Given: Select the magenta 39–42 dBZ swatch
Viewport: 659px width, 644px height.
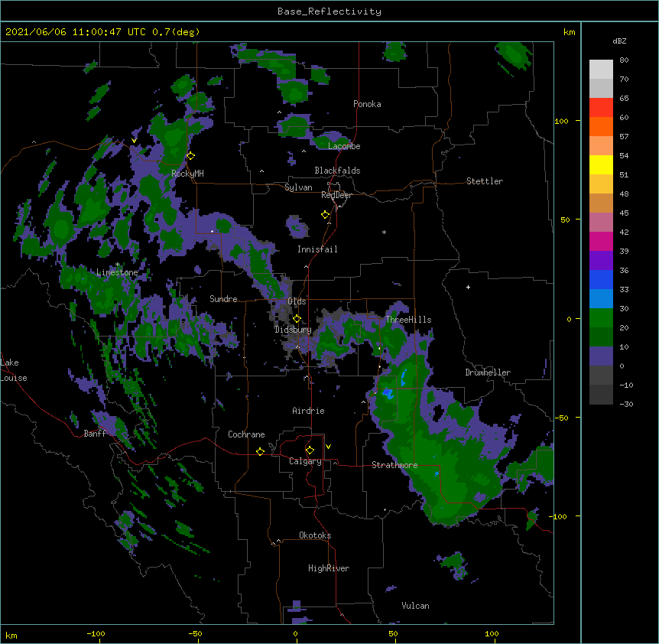Looking at the screenshot, I should 601,241.
